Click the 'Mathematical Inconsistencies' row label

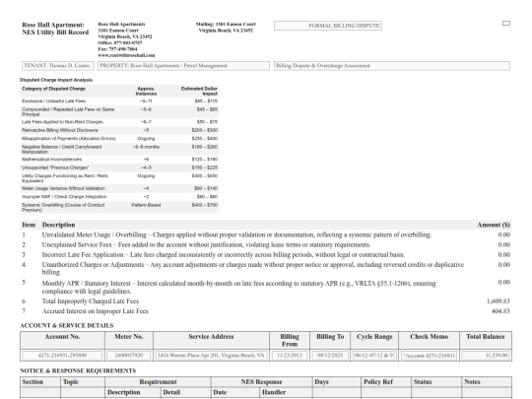click(51, 160)
